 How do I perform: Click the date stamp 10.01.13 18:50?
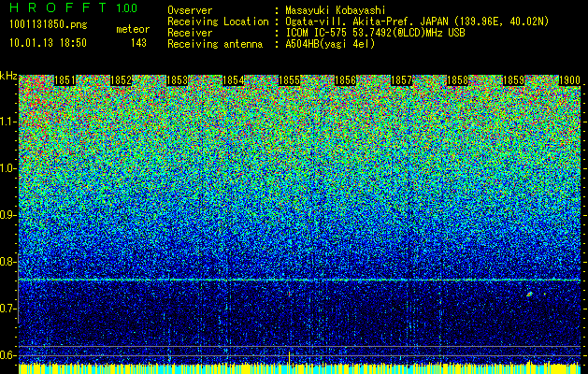48,43
